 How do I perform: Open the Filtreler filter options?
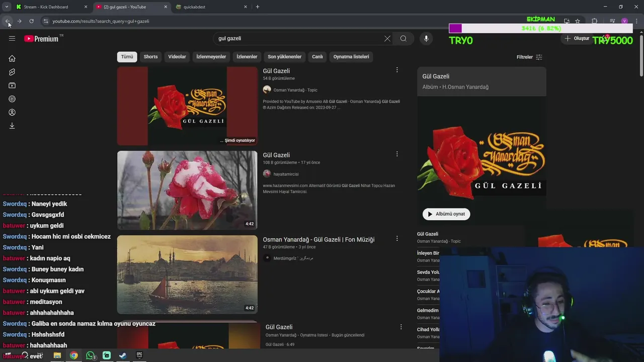click(x=529, y=57)
